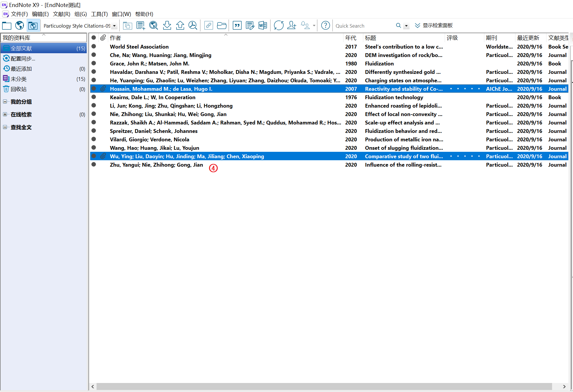Collapse 查找全文 group set
The height and width of the screenshot is (392, 573).
5,127
